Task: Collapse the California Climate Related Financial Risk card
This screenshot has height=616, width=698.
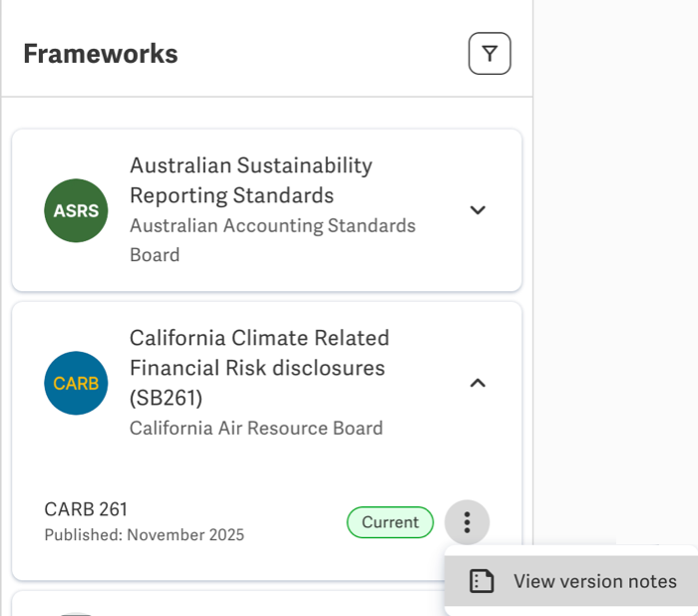Action: tap(478, 383)
